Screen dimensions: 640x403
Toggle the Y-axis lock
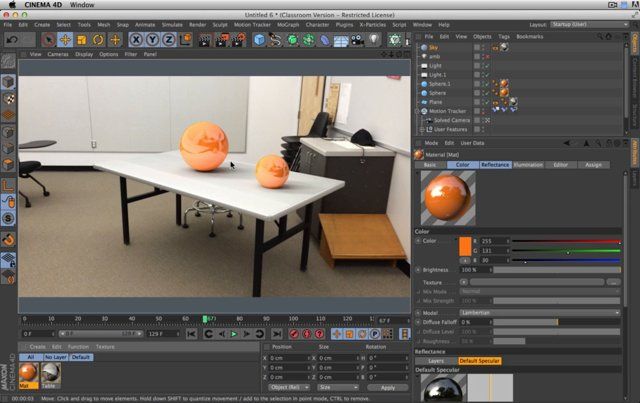pos(152,40)
